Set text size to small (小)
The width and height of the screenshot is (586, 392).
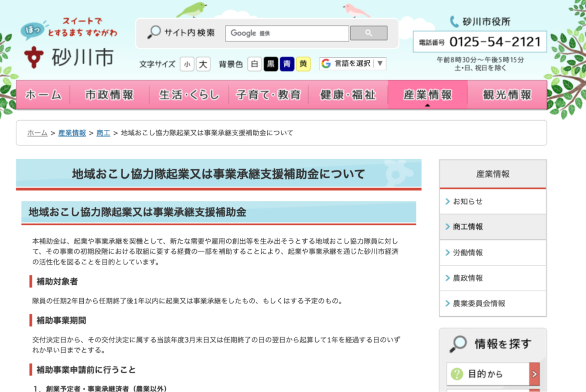click(186, 64)
